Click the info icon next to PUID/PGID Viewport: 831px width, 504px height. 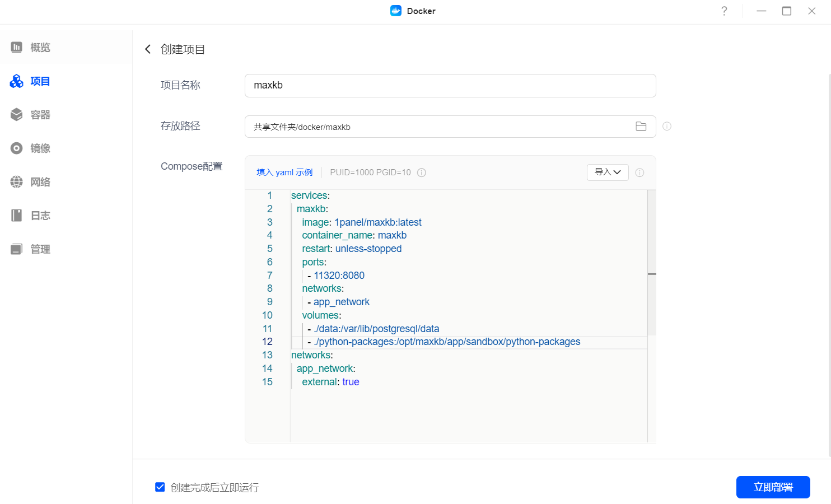click(422, 172)
